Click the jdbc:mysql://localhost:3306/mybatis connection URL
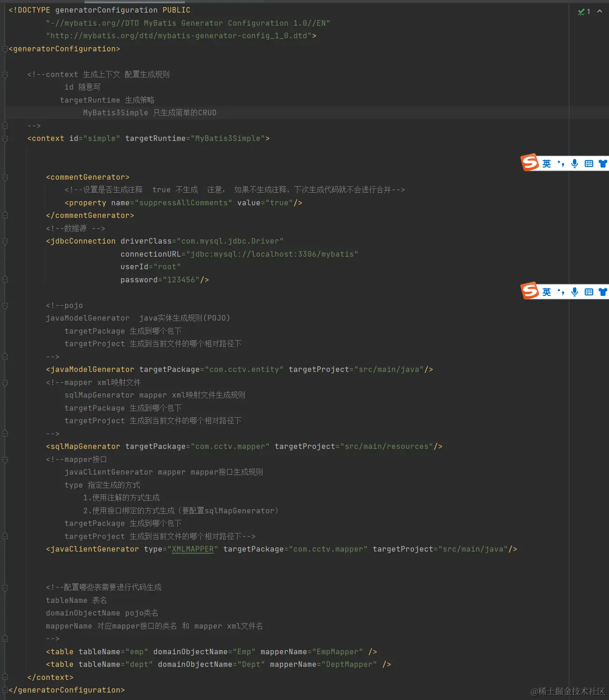Image resolution: width=609 pixels, height=700 pixels. 272,254
